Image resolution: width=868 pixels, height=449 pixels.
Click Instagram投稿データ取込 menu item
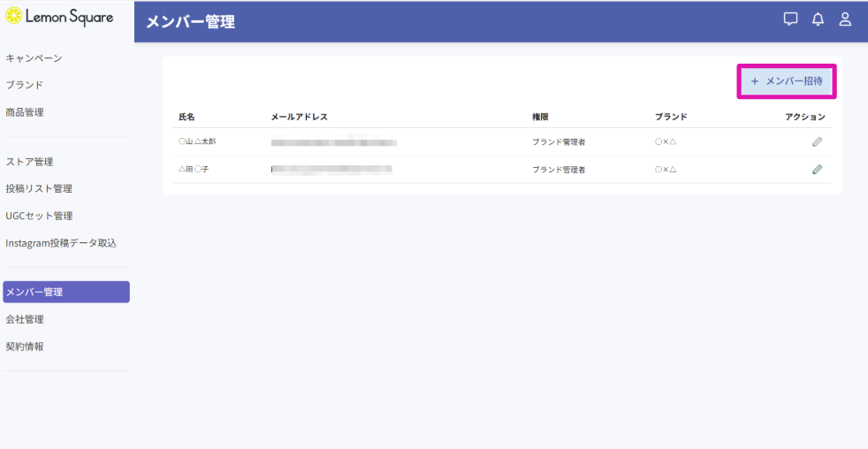click(61, 243)
